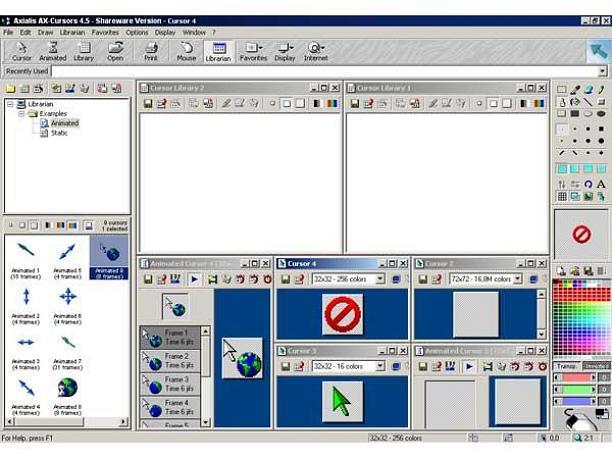Open the File menu
Viewport: 612px width, 459px height.
[x=8, y=32]
